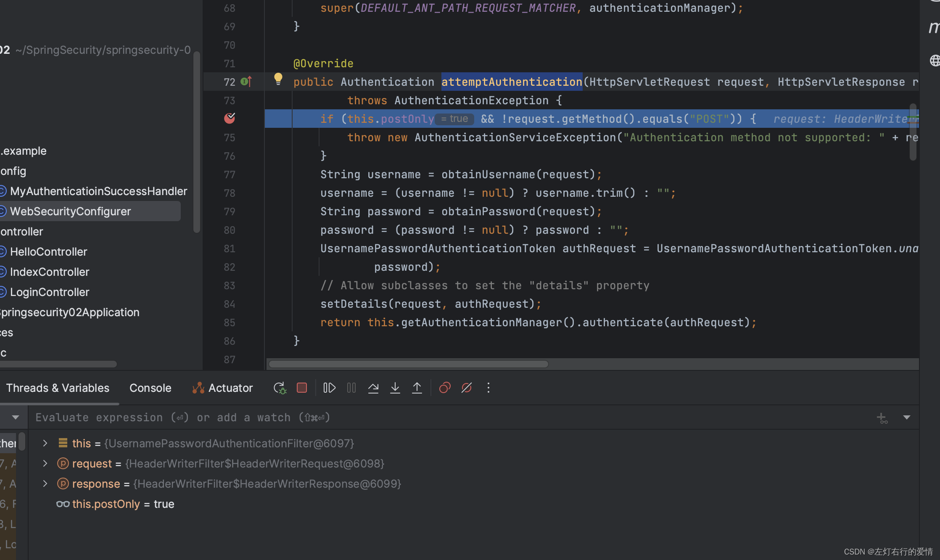The image size is (940, 560).
Task: Click the mute breakpoints icon
Action: click(467, 387)
